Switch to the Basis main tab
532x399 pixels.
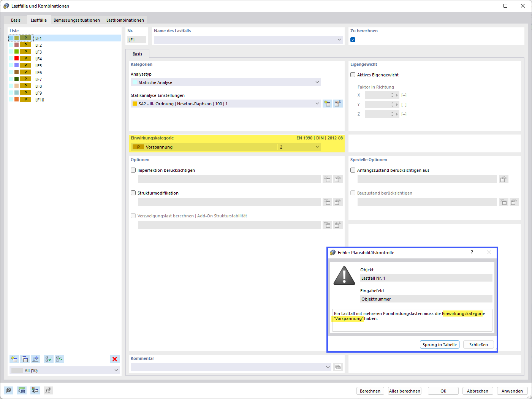pyautogui.click(x=16, y=20)
